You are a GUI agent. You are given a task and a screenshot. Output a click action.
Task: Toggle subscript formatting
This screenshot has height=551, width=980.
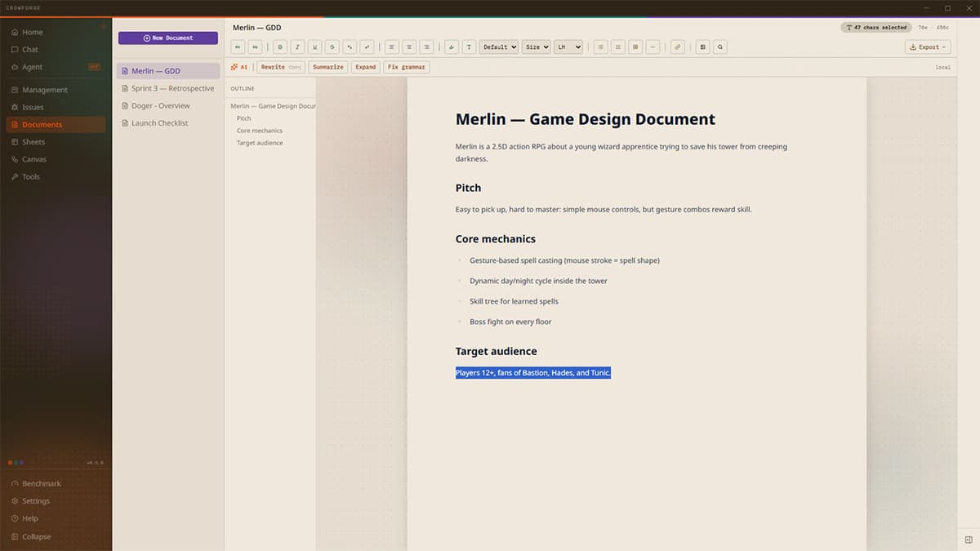[x=350, y=47]
